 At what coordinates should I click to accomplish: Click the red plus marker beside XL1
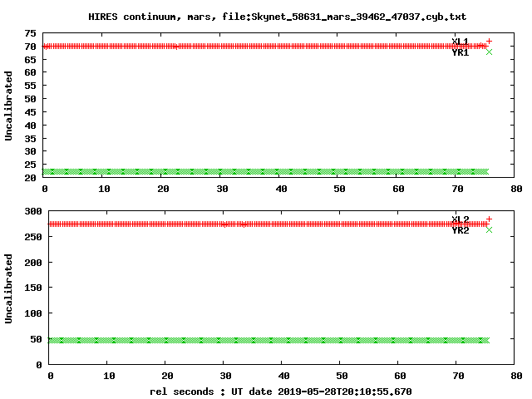coord(489,41)
